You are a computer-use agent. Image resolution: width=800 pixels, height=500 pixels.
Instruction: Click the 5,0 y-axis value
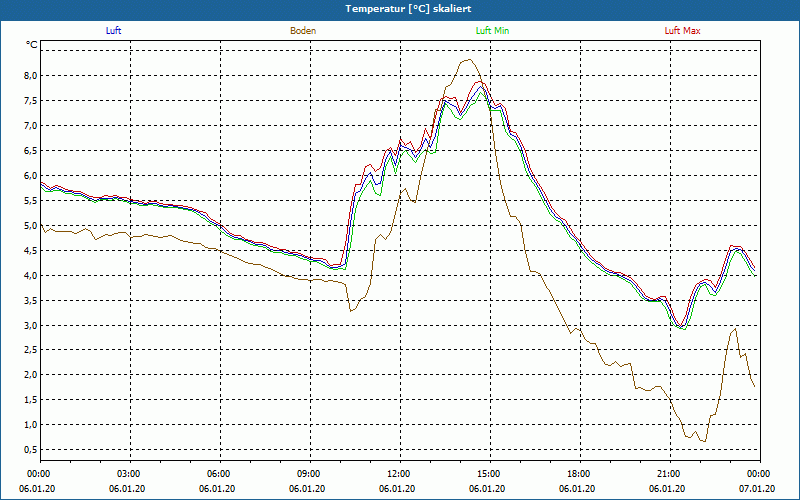[31, 226]
